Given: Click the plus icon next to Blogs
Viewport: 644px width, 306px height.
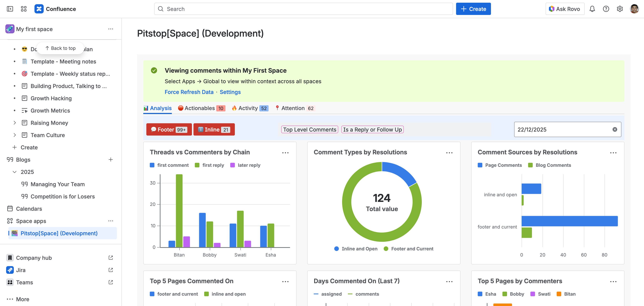Looking at the screenshot, I should coord(111,160).
